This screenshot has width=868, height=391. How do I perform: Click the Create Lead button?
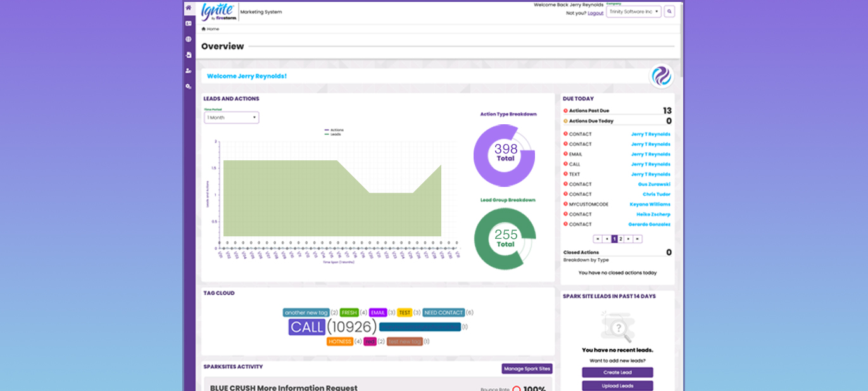[617, 373]
